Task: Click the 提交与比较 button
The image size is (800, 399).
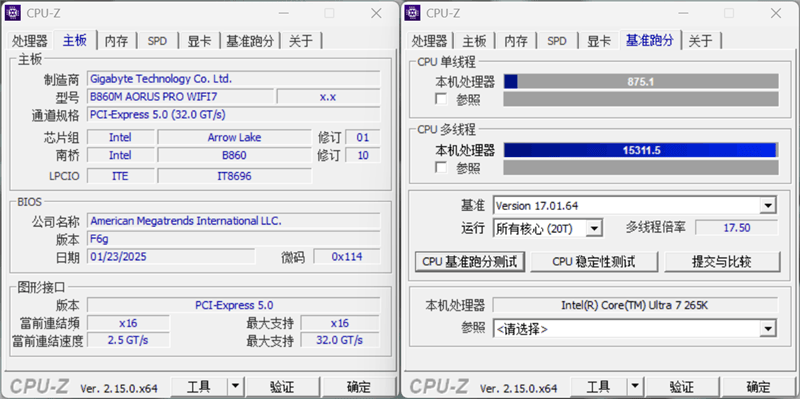Action: click(x=722, y=262)
